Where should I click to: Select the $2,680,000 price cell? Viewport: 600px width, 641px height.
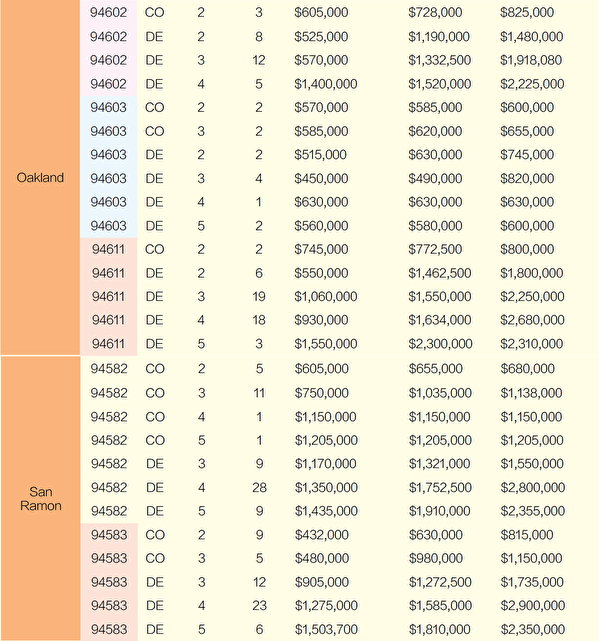tap(532, 320)
